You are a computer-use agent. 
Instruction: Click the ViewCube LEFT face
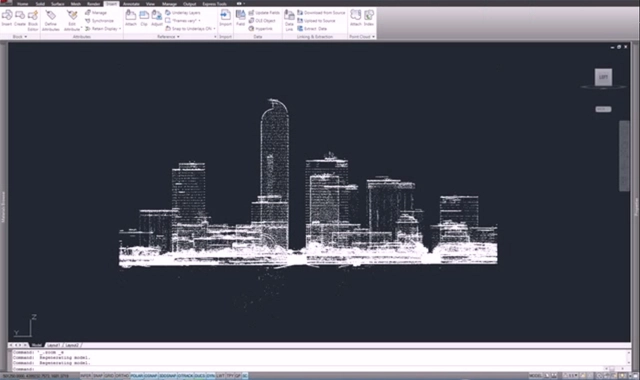[x=603, y=77]
